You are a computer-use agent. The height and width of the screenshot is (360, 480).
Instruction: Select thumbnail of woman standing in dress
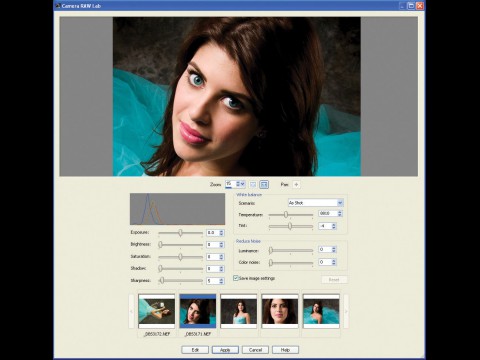(x=239, y=311)
